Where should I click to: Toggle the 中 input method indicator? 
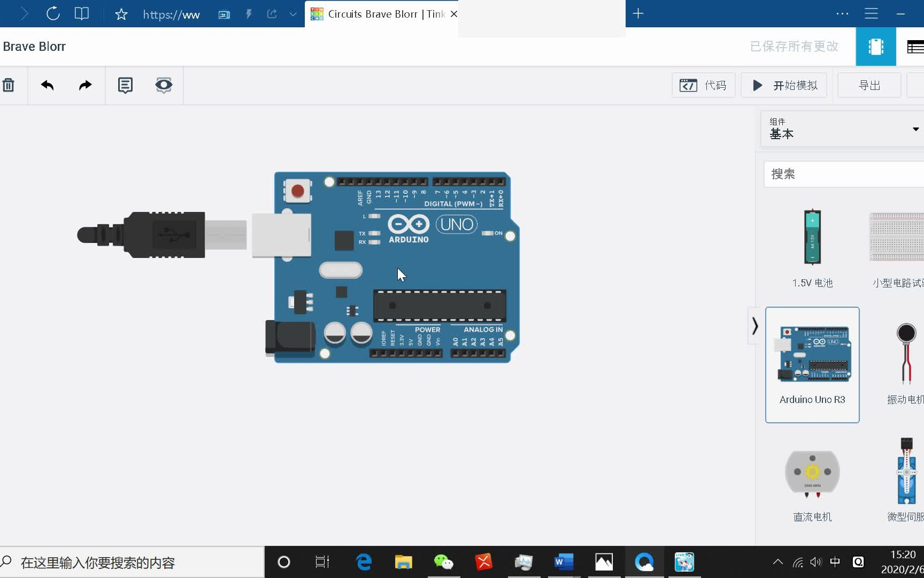835,562
